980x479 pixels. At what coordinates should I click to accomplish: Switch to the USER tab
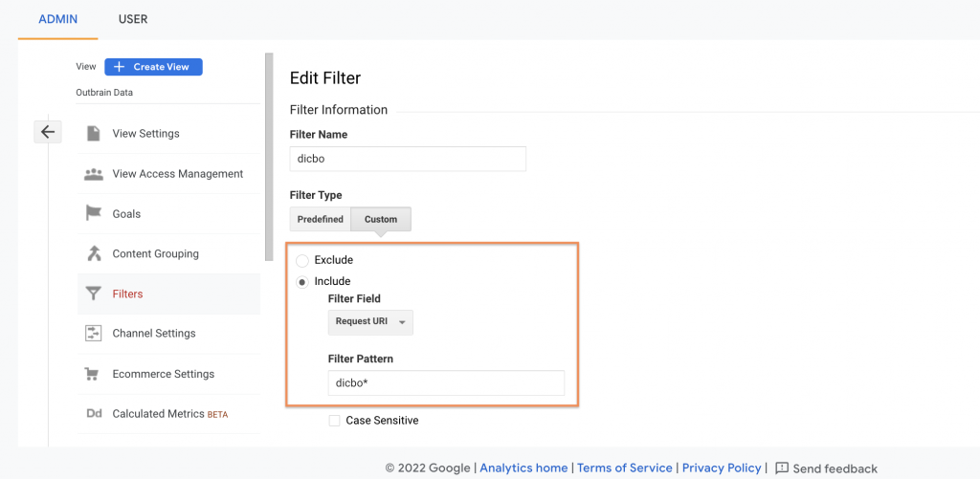tap(133, 19)
